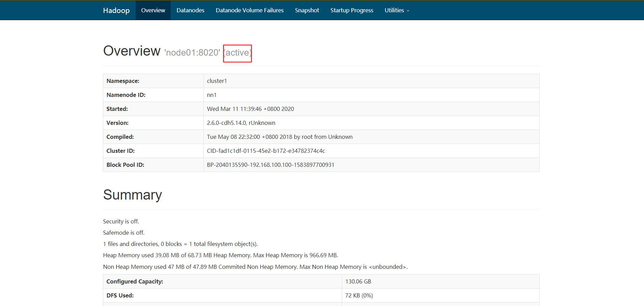
Task: Click the DFS Used: label
Action: click(x=120, y=295)
